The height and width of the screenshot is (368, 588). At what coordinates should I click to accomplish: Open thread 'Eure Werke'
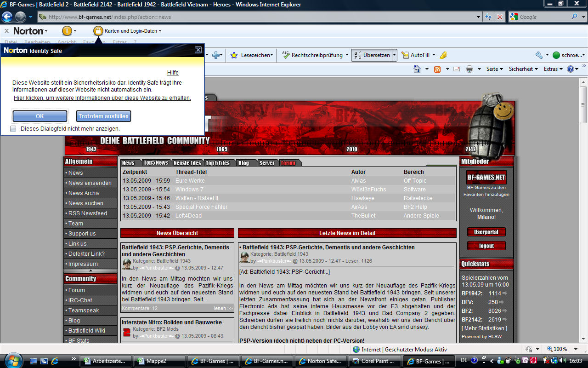[190, 181]
